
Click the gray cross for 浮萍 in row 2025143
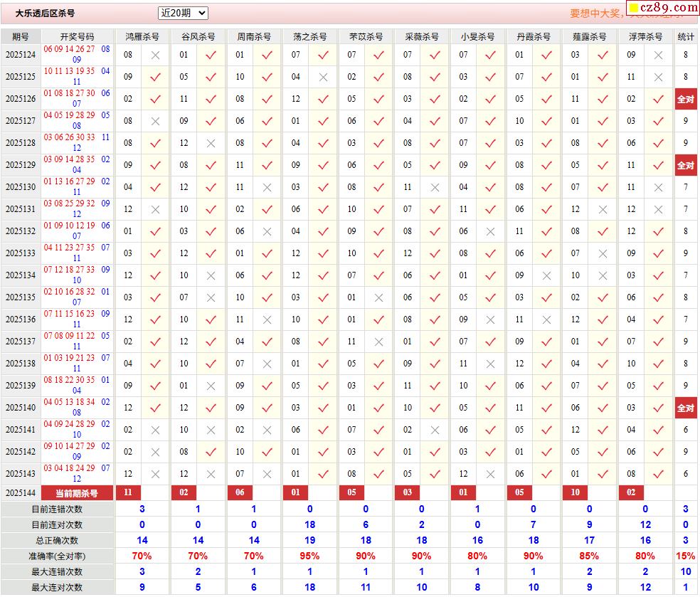click(x=658, y=474)
